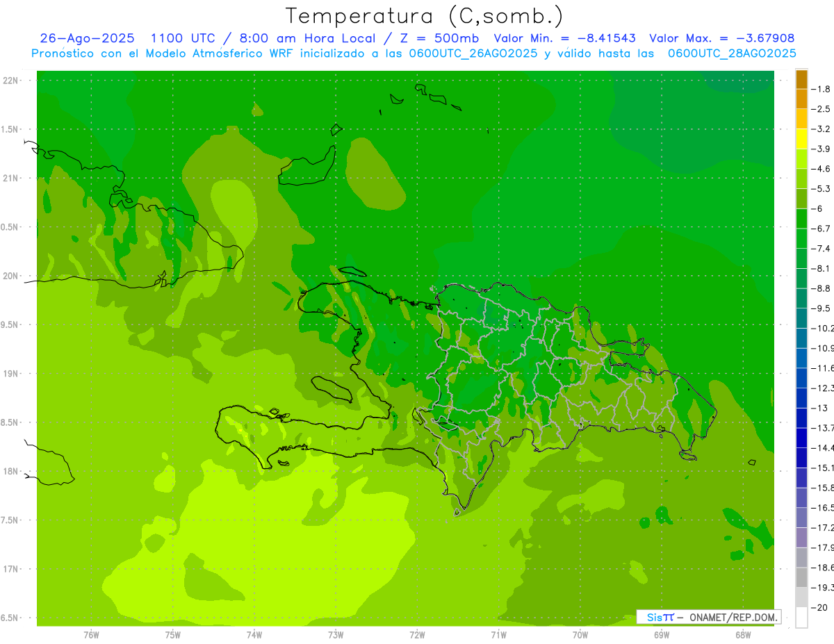Click the '69W' longitude label
This screenshot has width=834, height=644.
[x=661, y=634]
